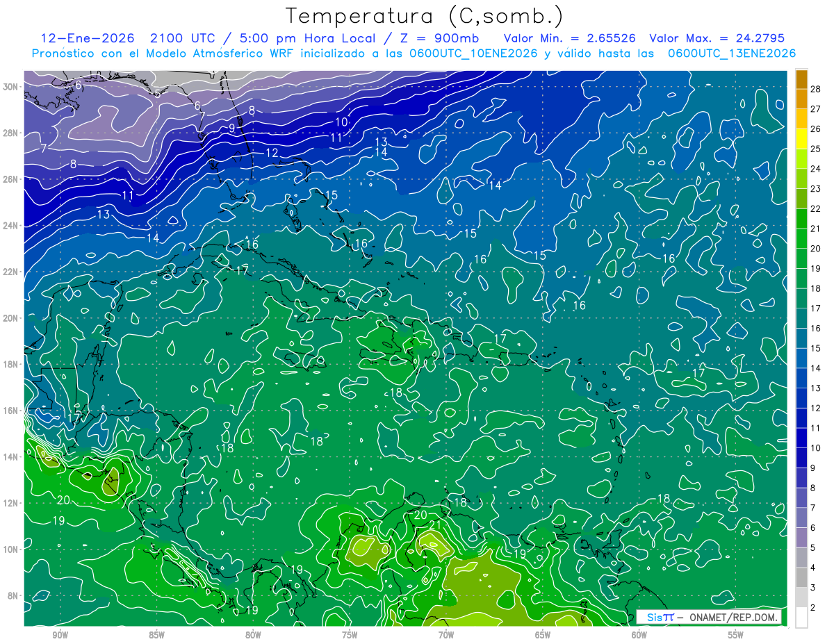Click the '10N' latitude label
This screenshot has height=644, width=834.
coord(10,550)
